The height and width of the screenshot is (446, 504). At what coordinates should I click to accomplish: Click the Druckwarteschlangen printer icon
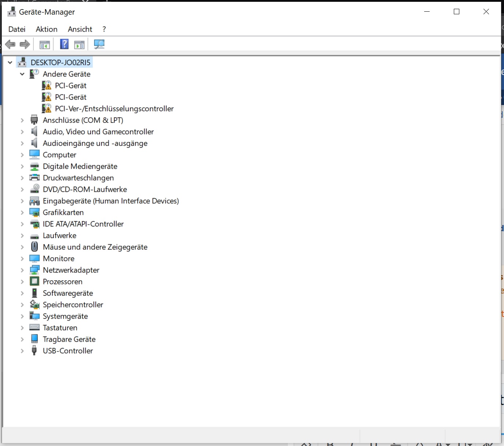[34, 177]
